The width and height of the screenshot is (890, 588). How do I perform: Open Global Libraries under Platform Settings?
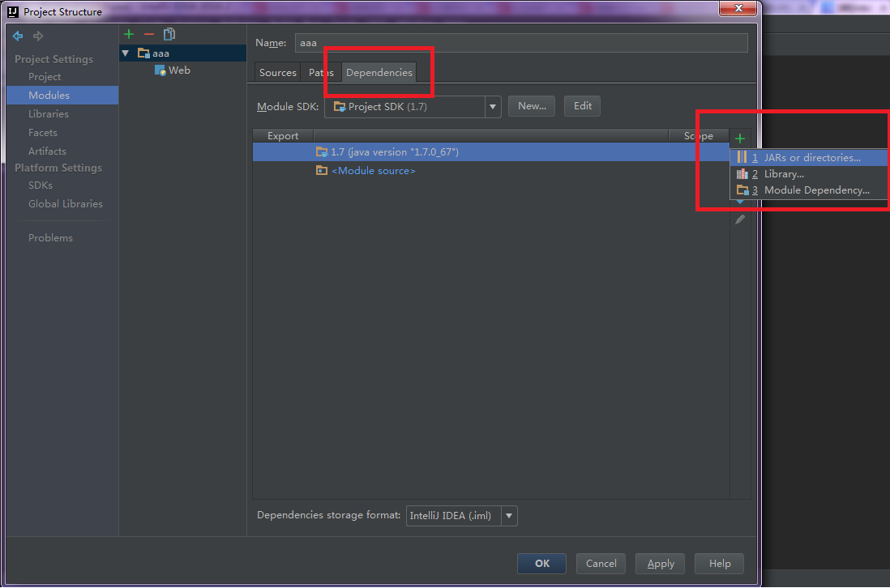click(65, 203)
